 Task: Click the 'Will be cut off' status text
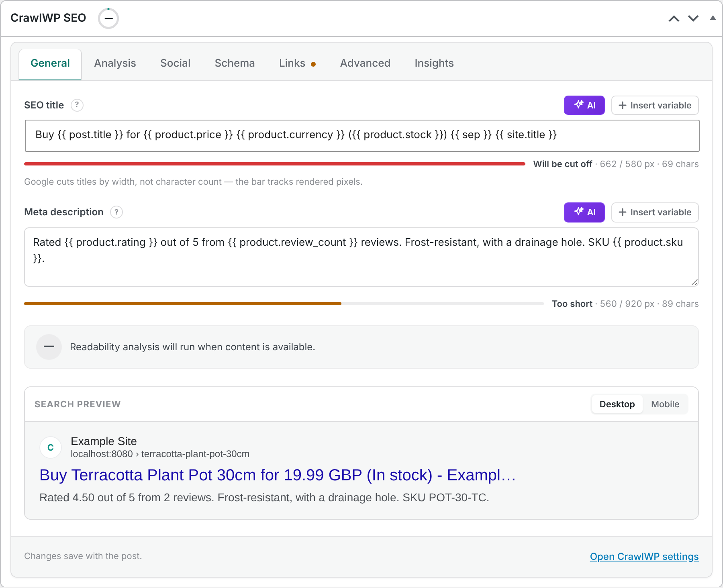[x=562, y=164]
